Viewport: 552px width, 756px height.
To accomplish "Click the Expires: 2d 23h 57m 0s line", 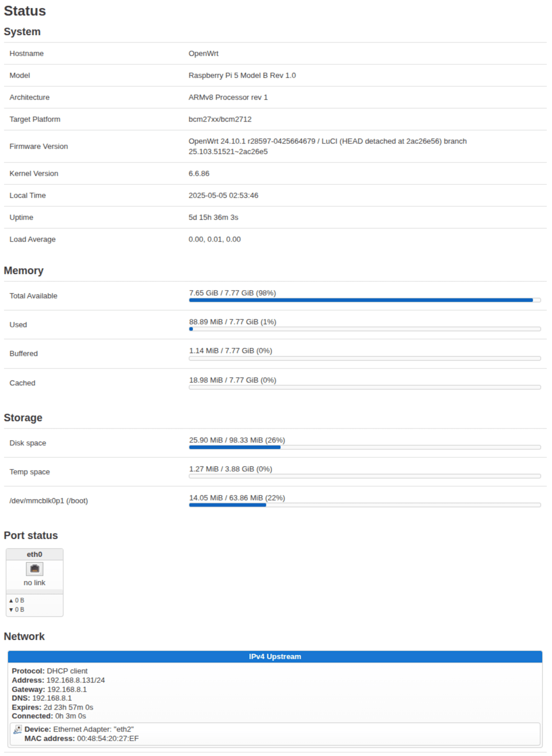I will point(52,708).
